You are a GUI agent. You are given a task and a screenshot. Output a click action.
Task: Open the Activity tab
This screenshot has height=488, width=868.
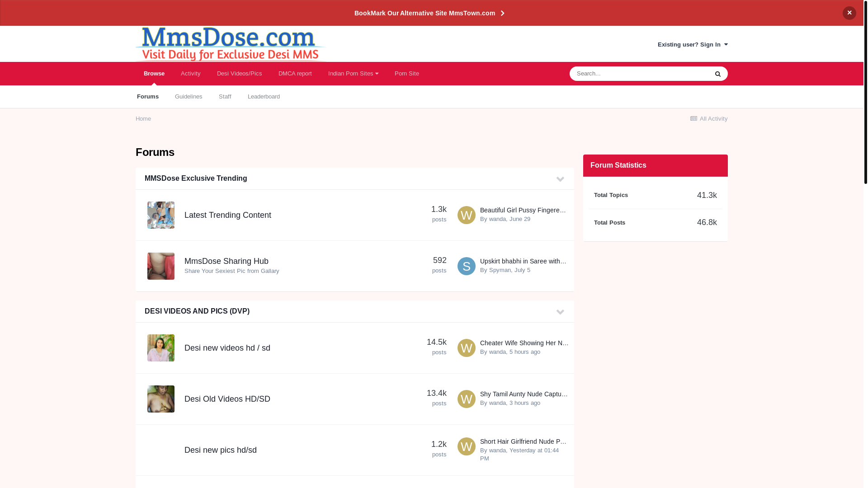tap(190, 74)
